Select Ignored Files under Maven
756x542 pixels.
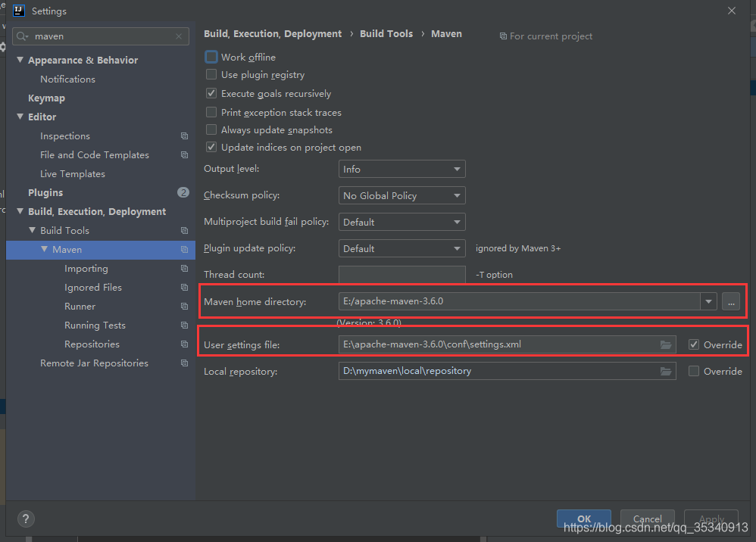pos(93,287)
